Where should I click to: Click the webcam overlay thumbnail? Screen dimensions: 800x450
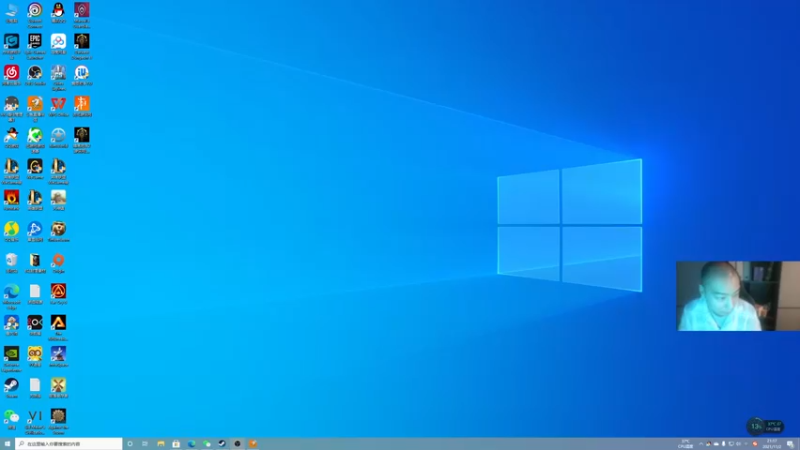coord(738,296)
